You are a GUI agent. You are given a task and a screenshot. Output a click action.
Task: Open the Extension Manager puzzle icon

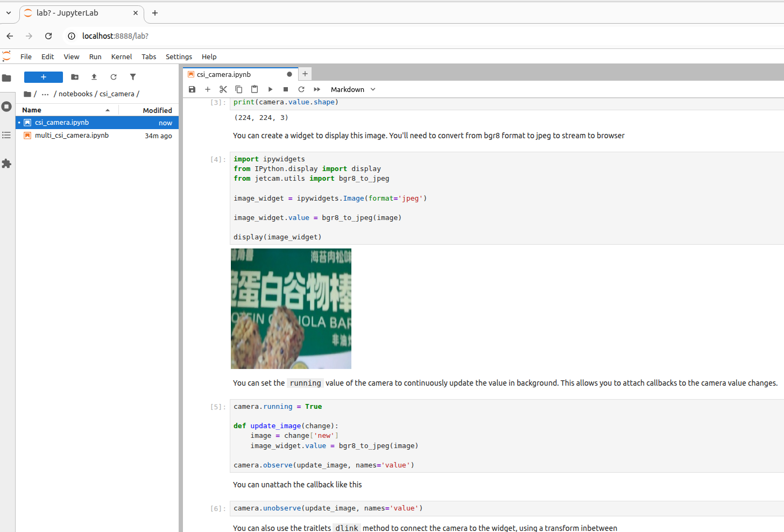[x=6, y=164]
